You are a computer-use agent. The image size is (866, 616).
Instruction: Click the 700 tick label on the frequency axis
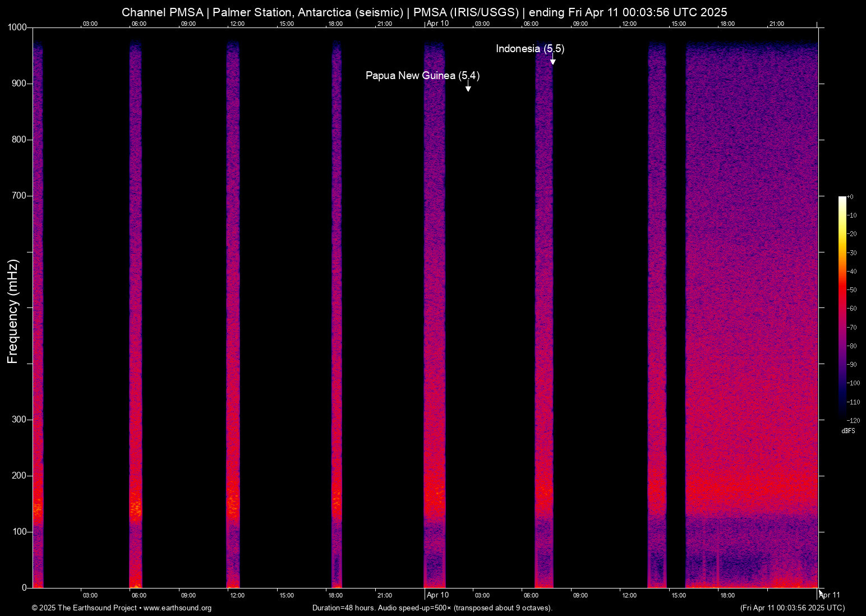pyautogui.click(x=20, y=196)
